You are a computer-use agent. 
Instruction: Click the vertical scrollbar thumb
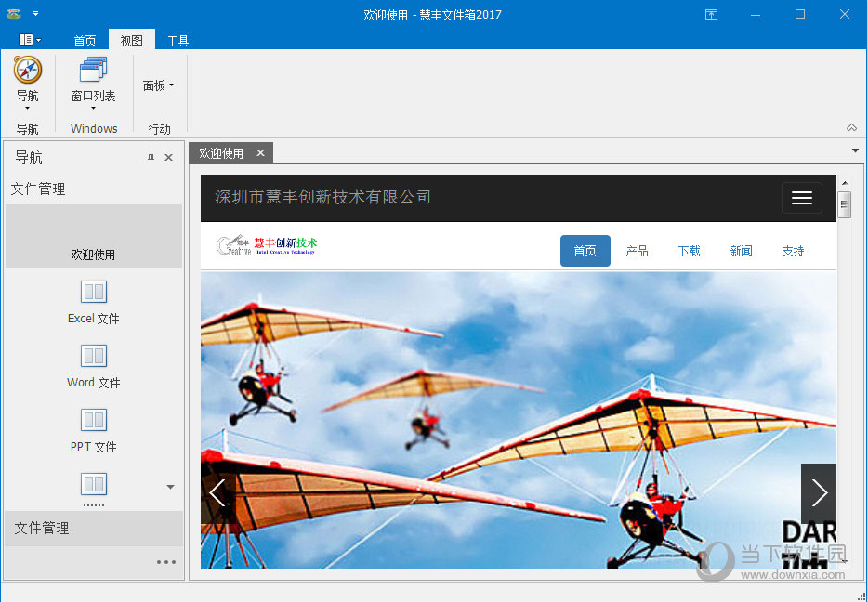(844, 204)
